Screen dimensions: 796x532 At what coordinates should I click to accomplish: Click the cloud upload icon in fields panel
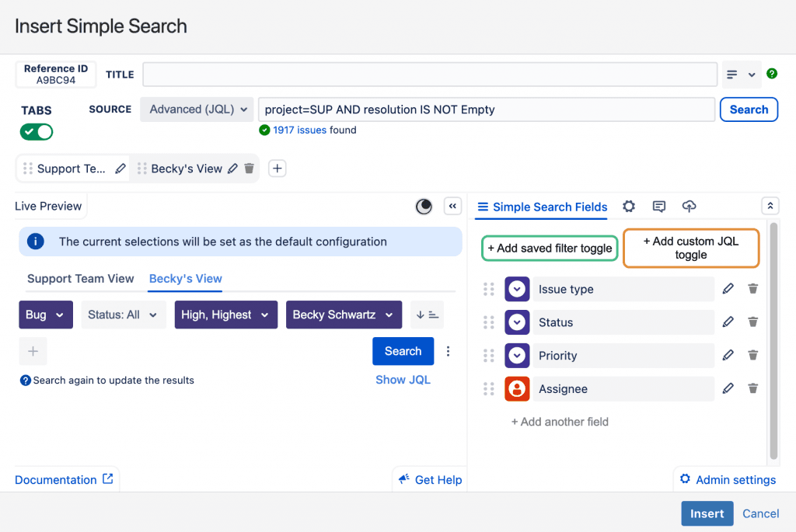click(689, 207)
